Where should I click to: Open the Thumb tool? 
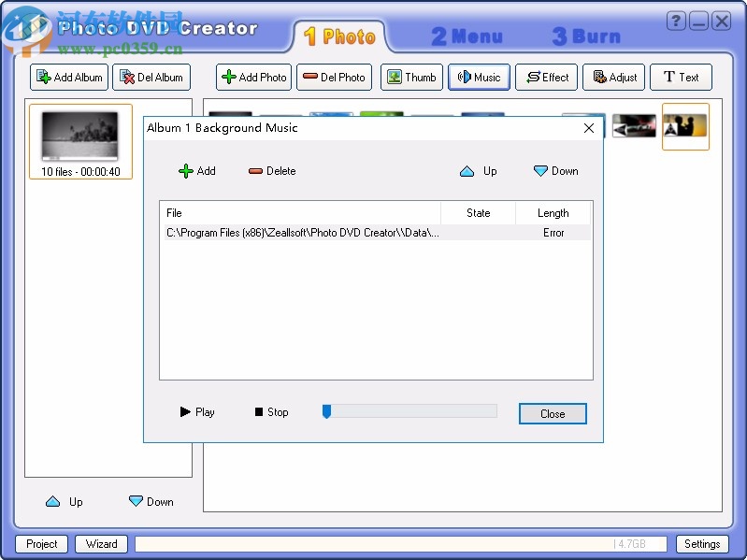(x=411, y=78)
